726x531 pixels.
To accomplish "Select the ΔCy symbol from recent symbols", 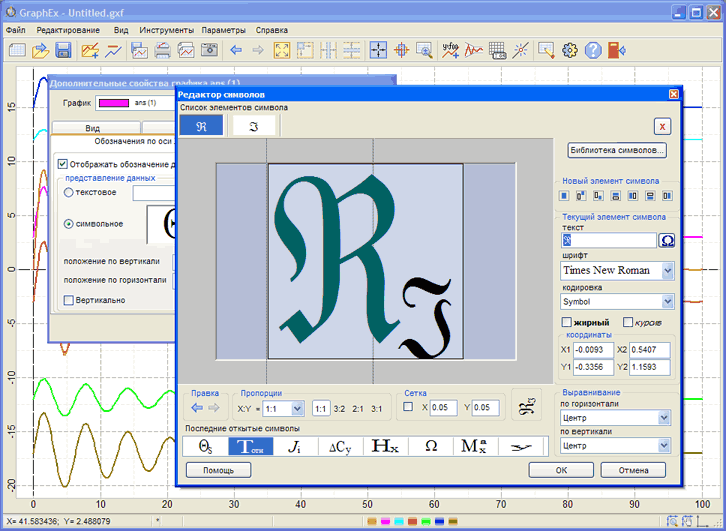I will (340, 446).
